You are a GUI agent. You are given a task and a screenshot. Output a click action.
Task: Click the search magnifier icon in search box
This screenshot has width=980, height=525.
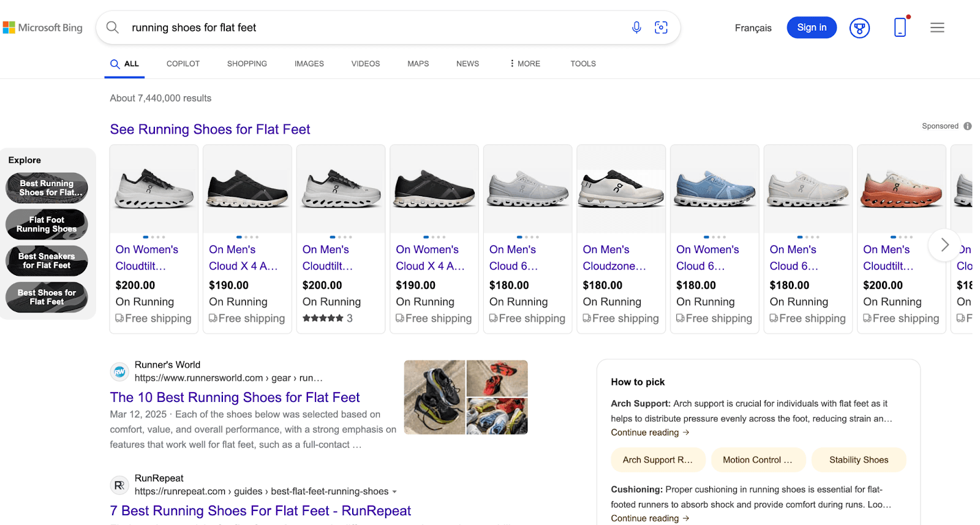[x=112, y=28]
